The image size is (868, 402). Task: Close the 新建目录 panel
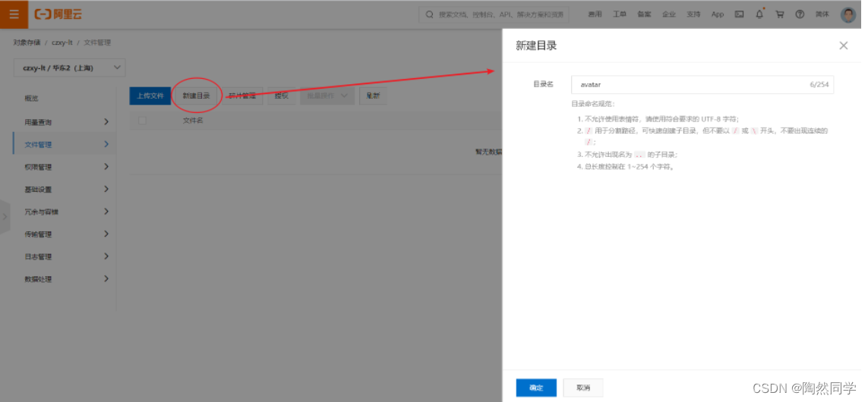(843, 46)
